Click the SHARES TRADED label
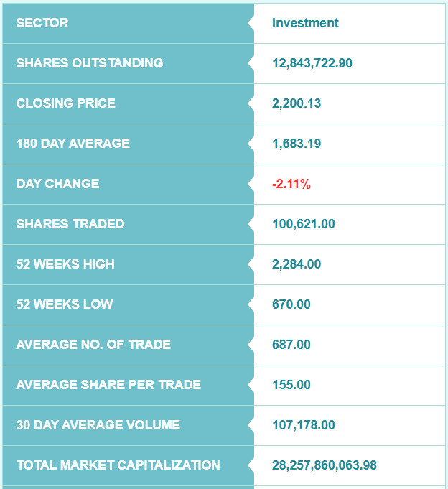Screen dimensions: 448x489 70,224
